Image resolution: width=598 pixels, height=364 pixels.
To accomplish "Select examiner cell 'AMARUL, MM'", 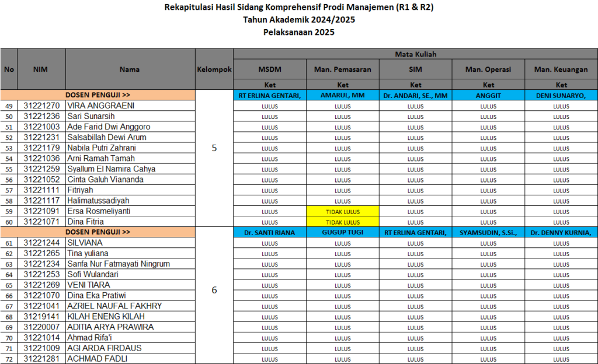I will point(342,95).
